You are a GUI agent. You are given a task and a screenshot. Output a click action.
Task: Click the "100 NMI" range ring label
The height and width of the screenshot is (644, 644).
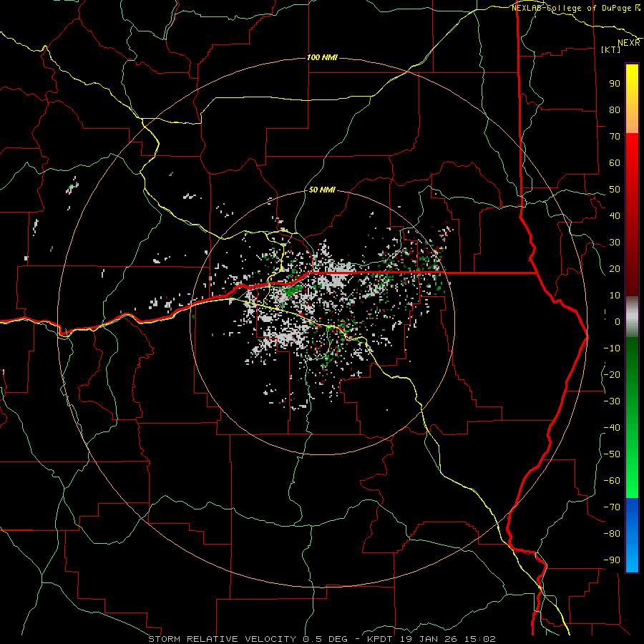click(322, 57)
